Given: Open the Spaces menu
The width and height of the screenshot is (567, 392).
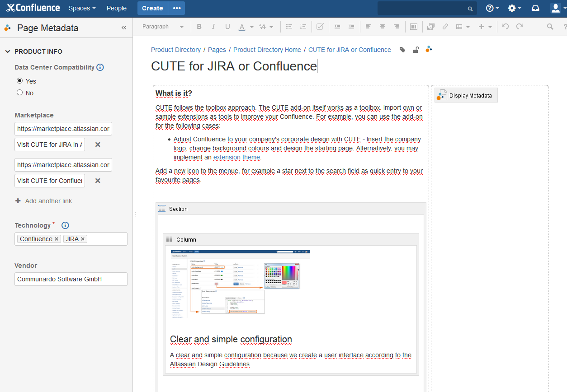Looking at the screenshot, I should coord(82,8).
